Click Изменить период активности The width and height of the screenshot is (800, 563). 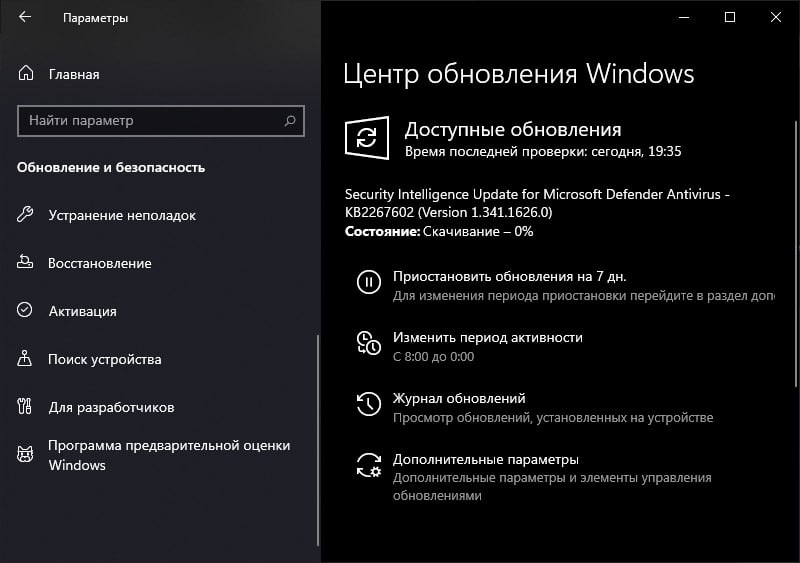(x=487, y=337)
